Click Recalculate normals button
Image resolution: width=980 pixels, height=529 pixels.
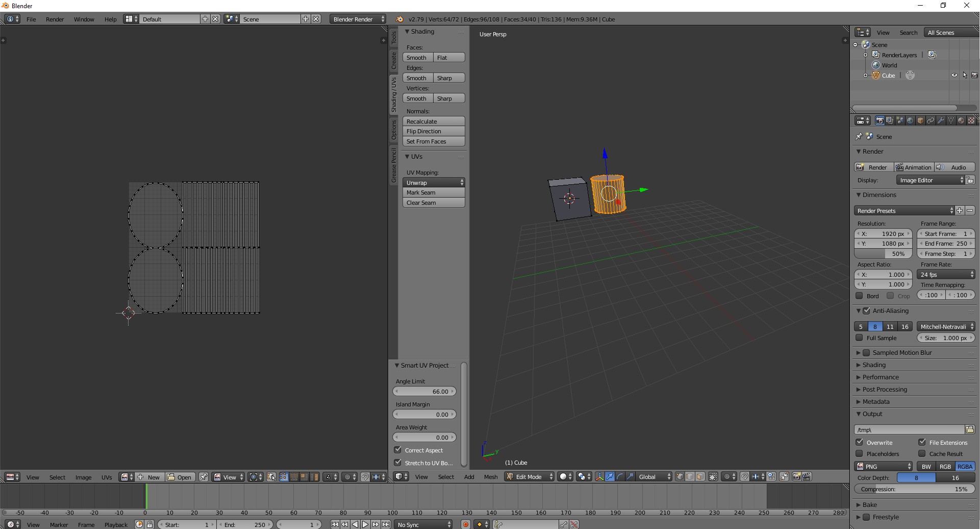pos(434,121)
